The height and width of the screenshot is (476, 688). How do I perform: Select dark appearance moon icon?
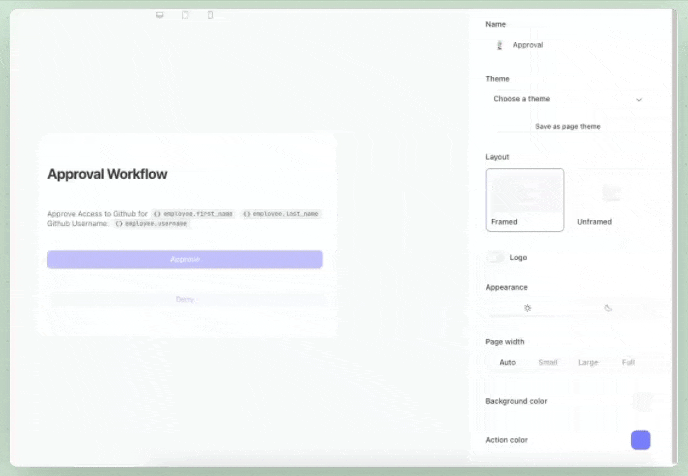click(608, 308)
